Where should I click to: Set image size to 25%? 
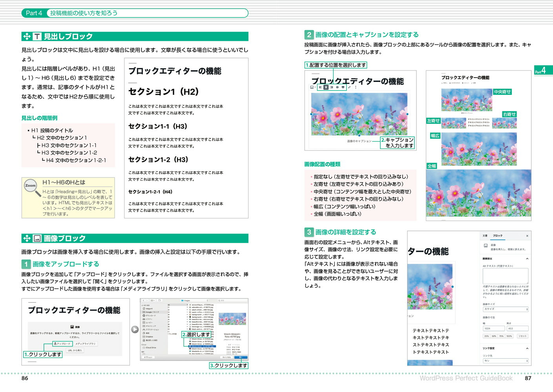487,336
